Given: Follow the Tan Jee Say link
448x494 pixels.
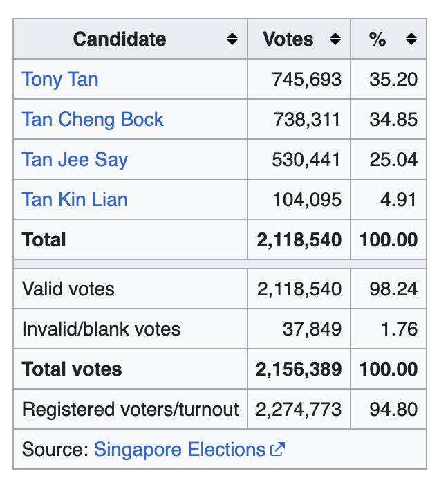Looking at the screenshot, I should point(75,160).
